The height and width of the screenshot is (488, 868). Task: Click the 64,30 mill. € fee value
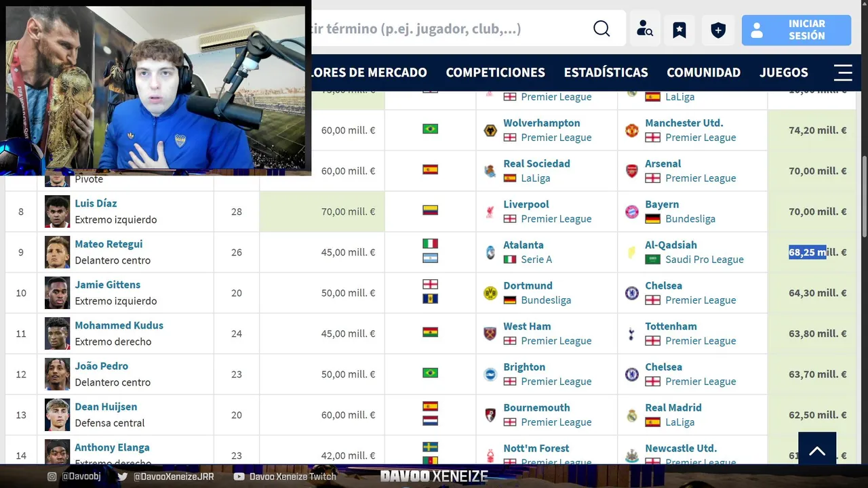(x=818, y=293)
